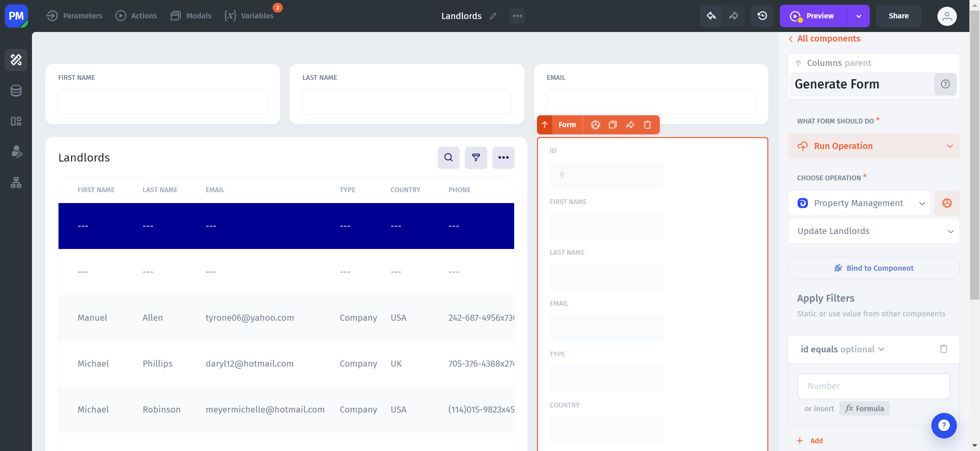Viewport: 980px width, 451px height.
Task: Click the Landlords table search icon
Action: pyautogui.click(x=448, y=157)
